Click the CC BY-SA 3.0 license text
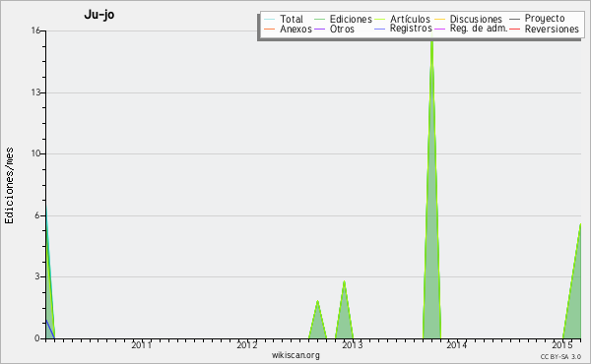Image resolution: width=591 pixels, height=364 pixels. pyautogui.click(x=560, y=356)
